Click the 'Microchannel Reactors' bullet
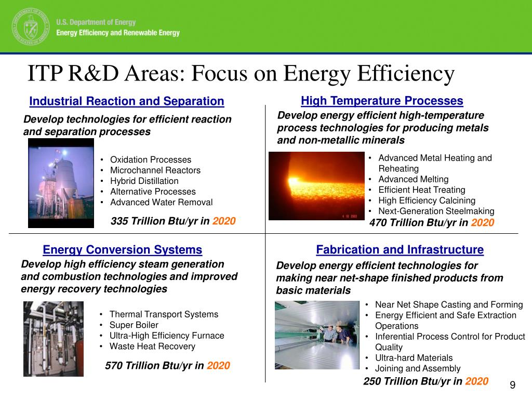Screen dimensions: 532x399 coord(155,170)
